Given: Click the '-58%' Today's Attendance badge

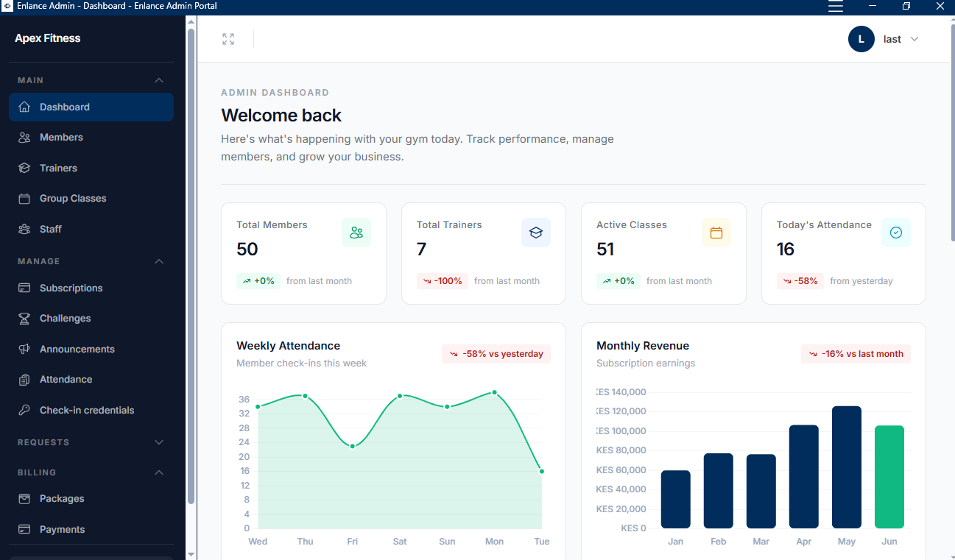Looking at the screenshot, I should point(800,281).
